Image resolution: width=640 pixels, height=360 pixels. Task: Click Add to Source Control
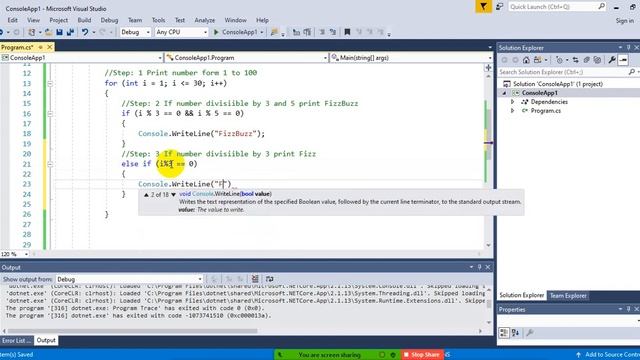[x=608, y=355]
